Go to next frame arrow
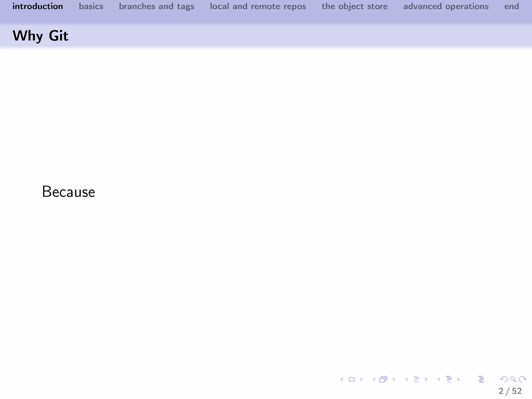The image size is (532, 399). coord(394,380)
